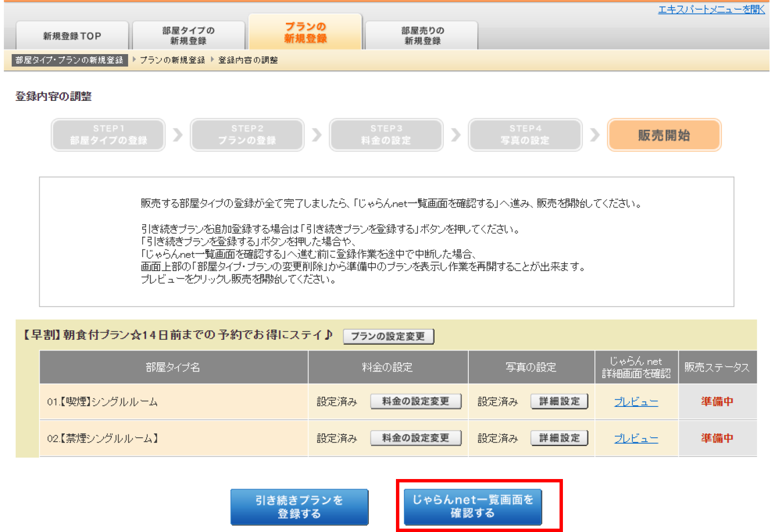Click STEP4 写真の設定 step
This screenshot has width=775, height=532.
[x=525, y=135]
